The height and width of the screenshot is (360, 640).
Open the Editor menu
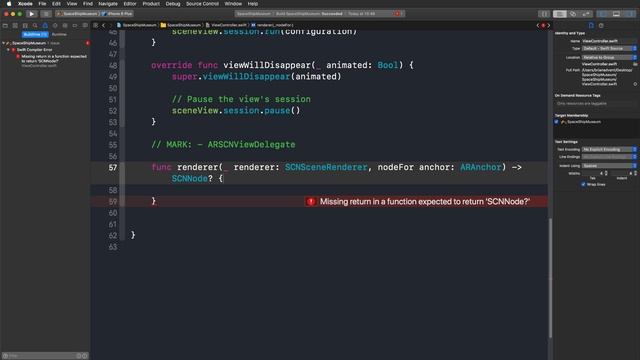click(130, 4)
